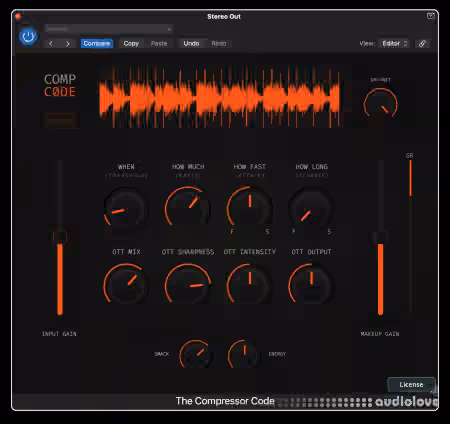Open the View Editor dropdown
The width and height of the screenshot is (450, 424).
pyautogui.click(x=394, y=44)
